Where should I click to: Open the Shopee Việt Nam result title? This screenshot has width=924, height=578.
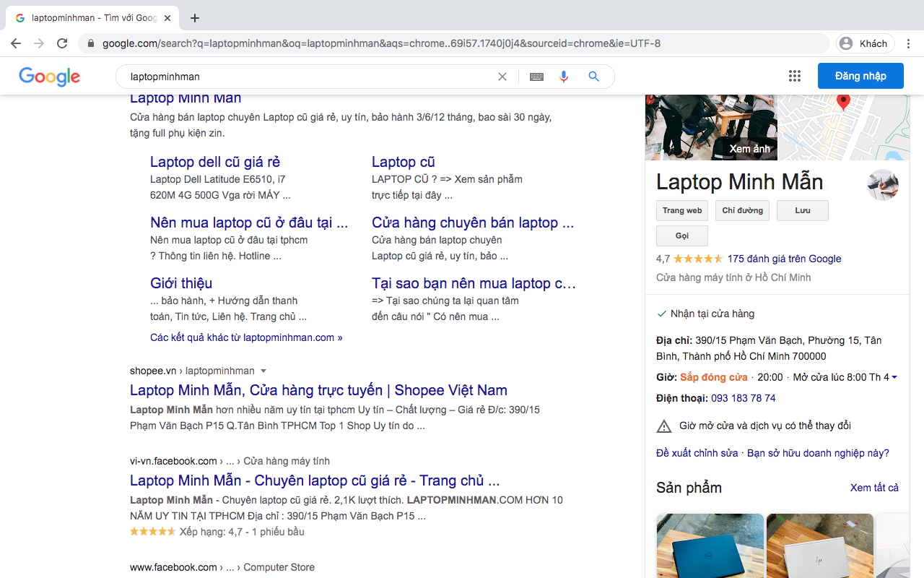tap(318, 390)
